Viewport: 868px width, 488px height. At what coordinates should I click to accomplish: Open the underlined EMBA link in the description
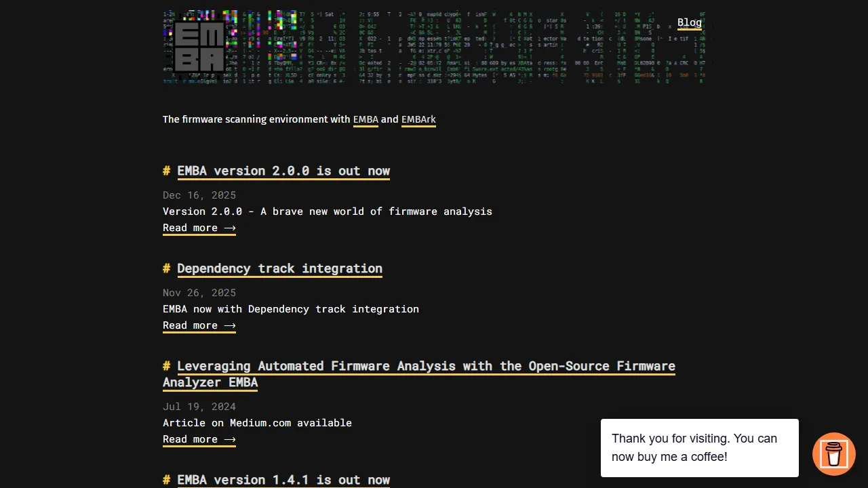[366, 119]
